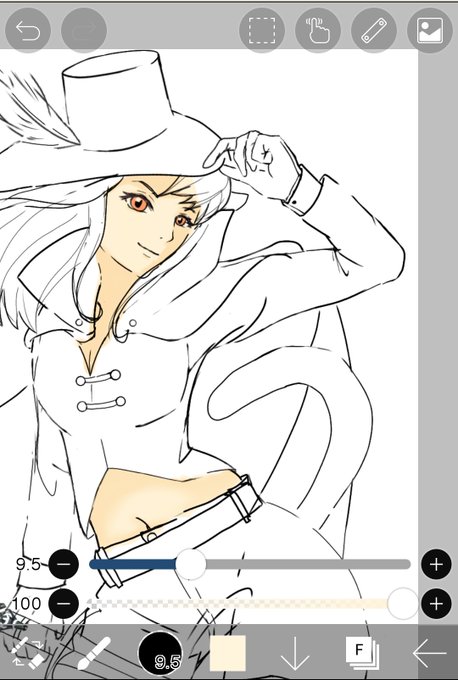458x680 pixels.
Task: Open the Layers panel F icon
Action: [363, 653]
